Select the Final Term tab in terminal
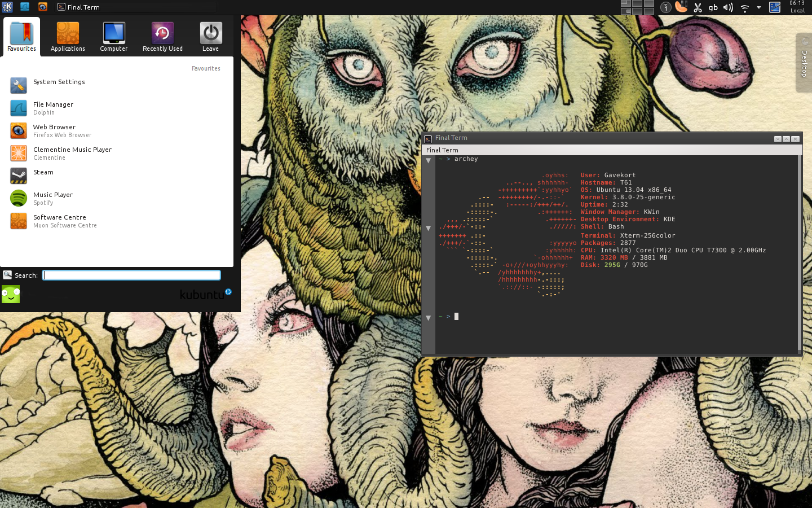 [x=442, y=150]
